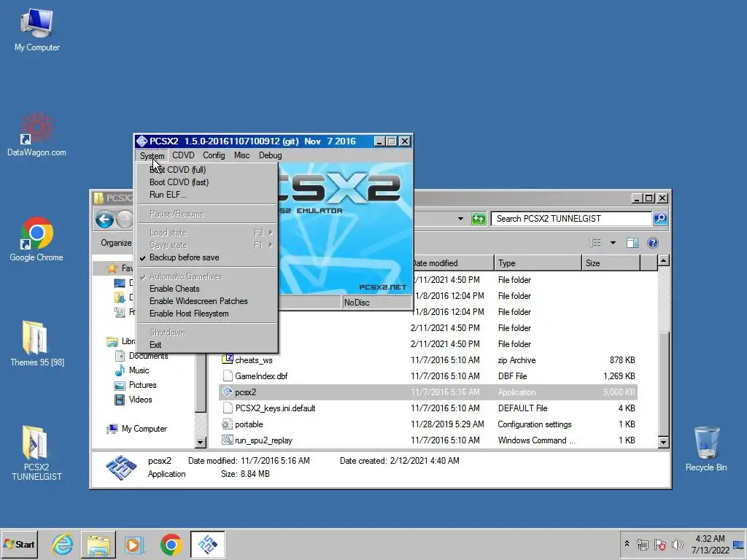Open the Config menu
747x560 pixels.
214,155
